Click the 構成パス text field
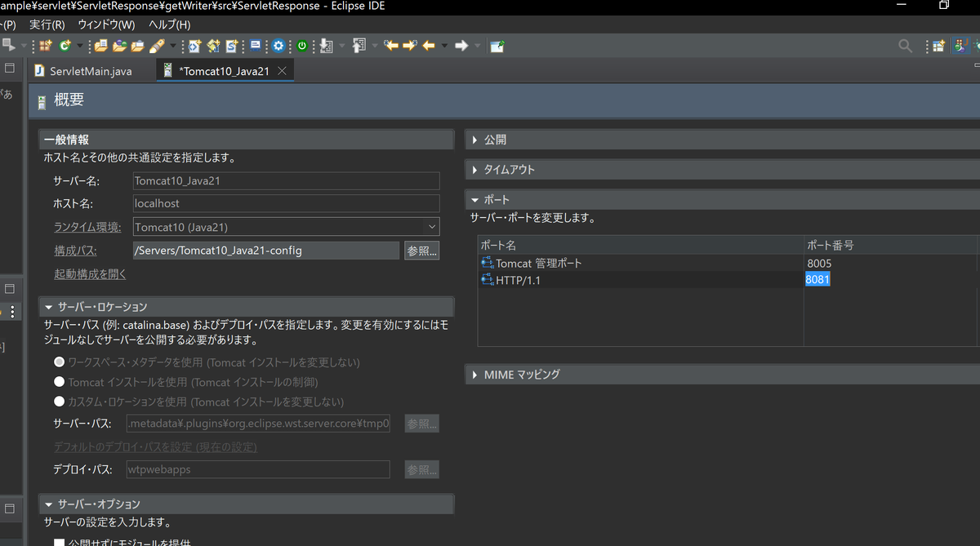Image resolution: width=980 pixels, height=546 pixels. coord(266,251)
